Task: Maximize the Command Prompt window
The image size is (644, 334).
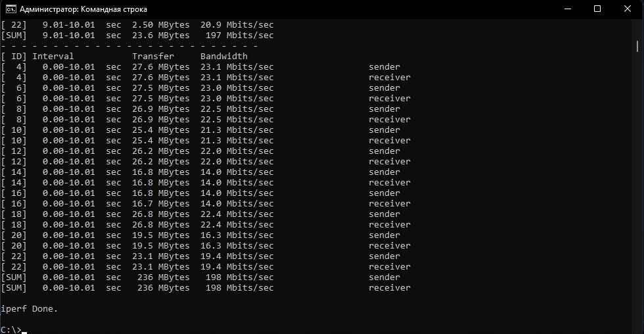Action: pos(597,9)
